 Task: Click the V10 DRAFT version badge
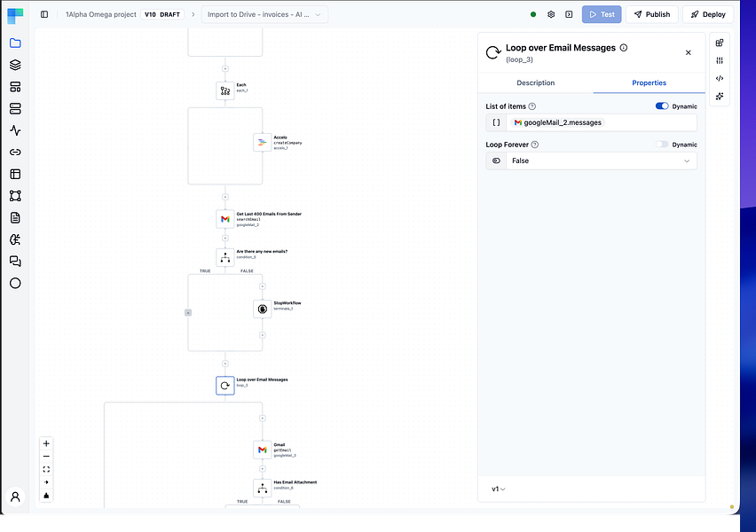[x=162, y=14]
